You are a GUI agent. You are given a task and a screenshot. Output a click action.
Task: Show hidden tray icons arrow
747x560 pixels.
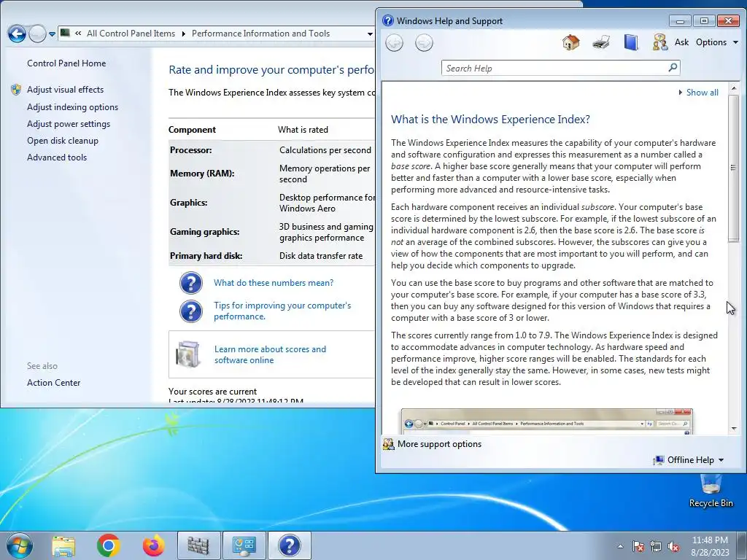point(620,546)
